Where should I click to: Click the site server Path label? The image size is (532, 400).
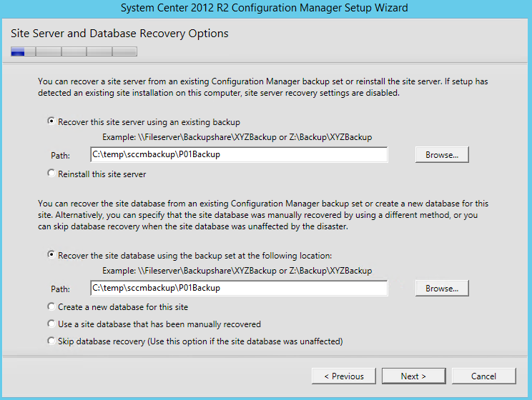(x=60, y=156)
